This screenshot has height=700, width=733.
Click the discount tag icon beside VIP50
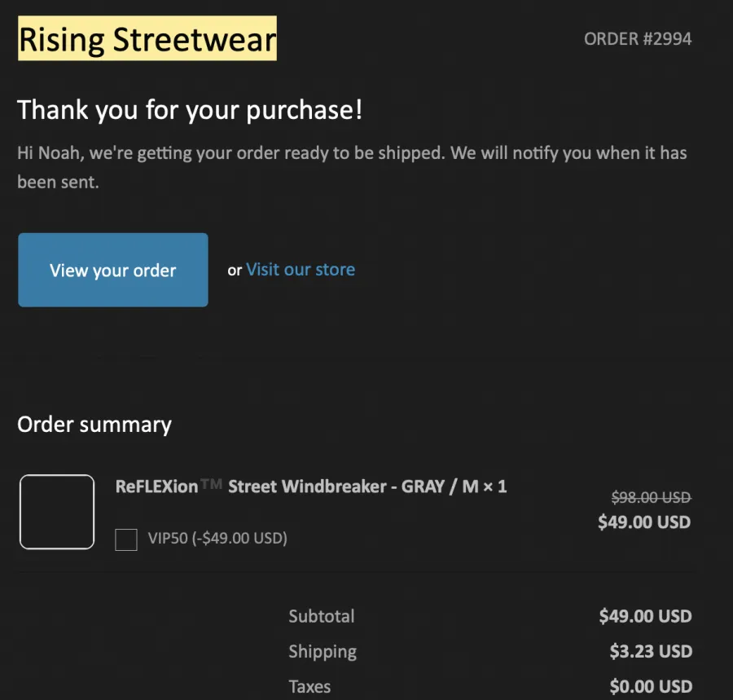pos(126,539)
